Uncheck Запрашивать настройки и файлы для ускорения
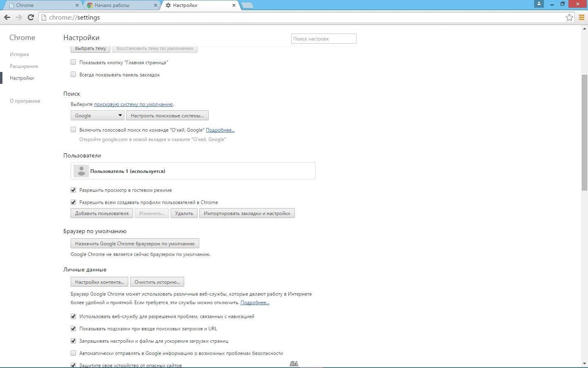The image size is (588, 368). tap(73, 341)
